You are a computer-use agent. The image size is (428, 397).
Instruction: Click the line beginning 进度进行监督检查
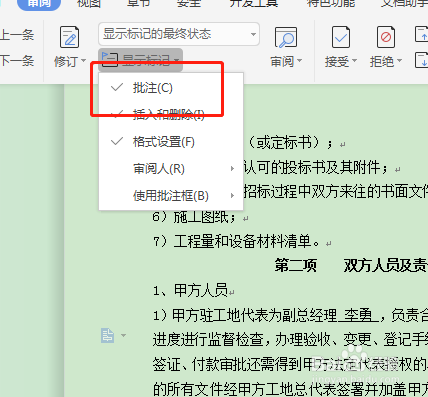click(290, 339)
